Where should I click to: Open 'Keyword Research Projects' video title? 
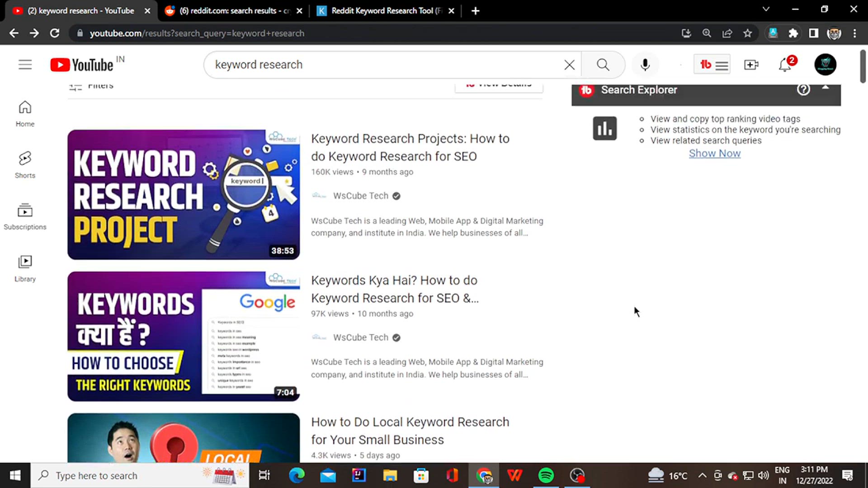[410, 147]
